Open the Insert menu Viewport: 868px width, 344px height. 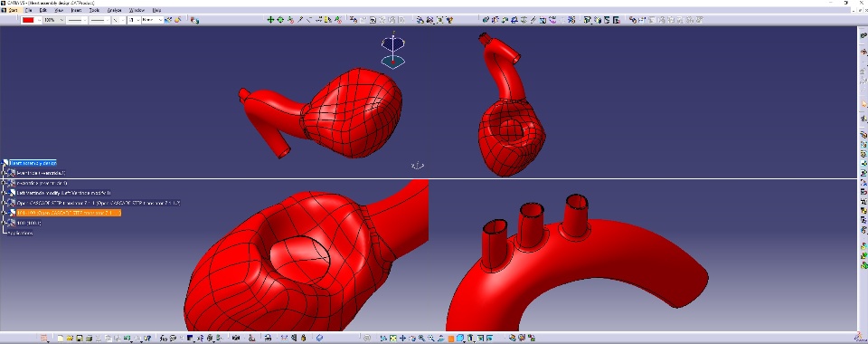point(76,10)
